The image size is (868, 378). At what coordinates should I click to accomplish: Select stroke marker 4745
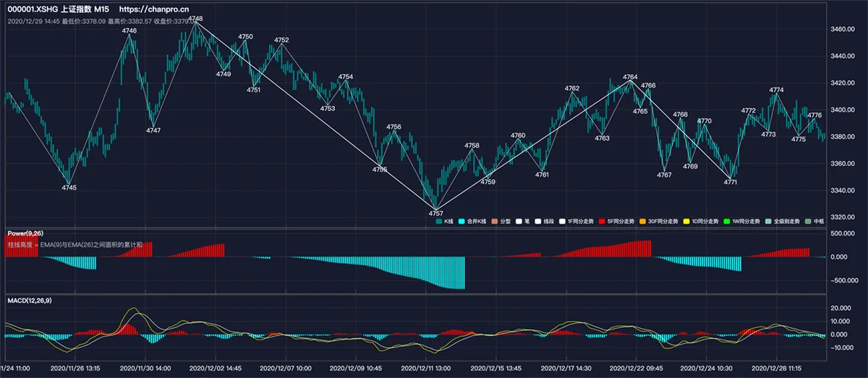[69, 188]
